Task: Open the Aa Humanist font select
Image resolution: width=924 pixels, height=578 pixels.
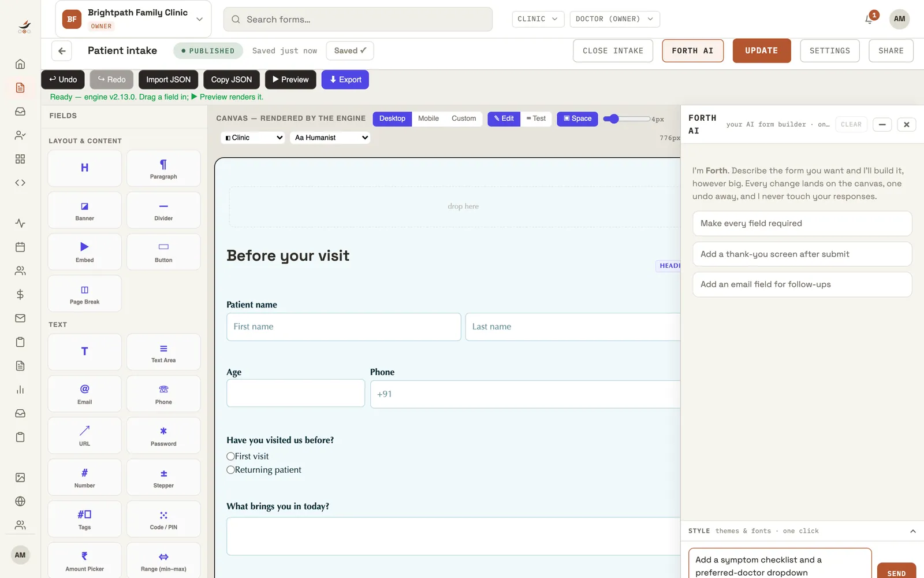Action: [x=330, y=138]
